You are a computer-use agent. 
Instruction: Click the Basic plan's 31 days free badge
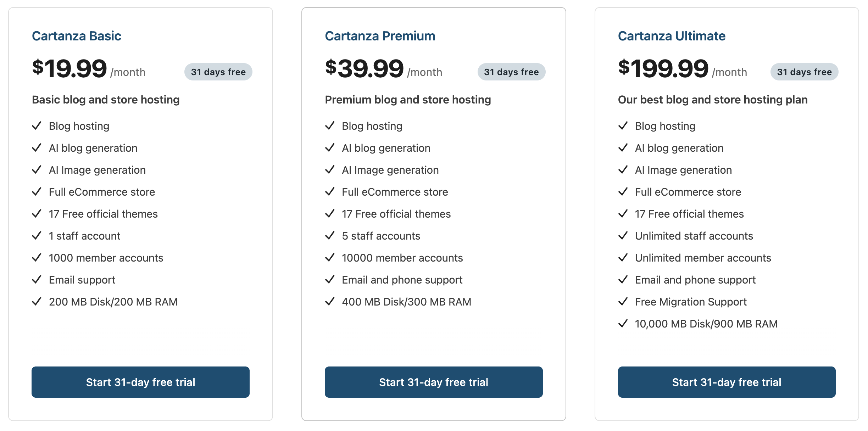[x=218, y=72]
